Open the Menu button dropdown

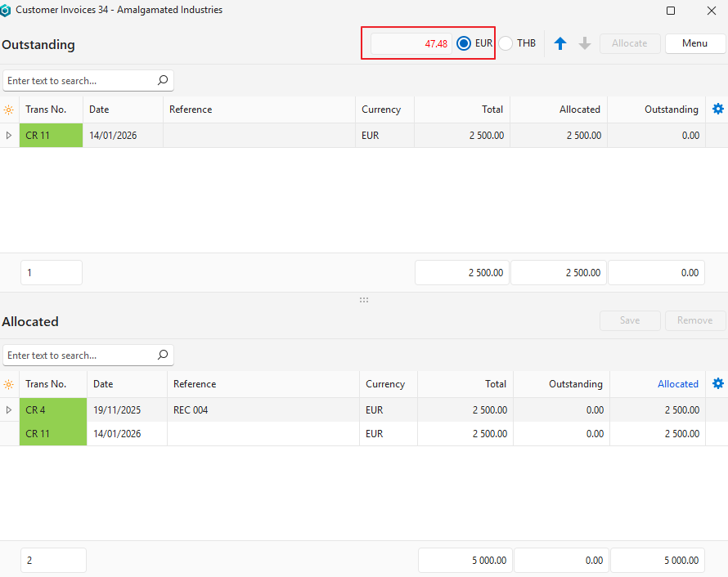(x=694, y=43)
